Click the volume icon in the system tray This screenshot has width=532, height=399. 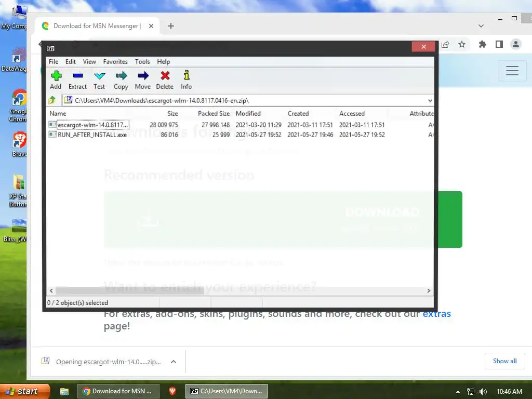(x=483, y=392)
